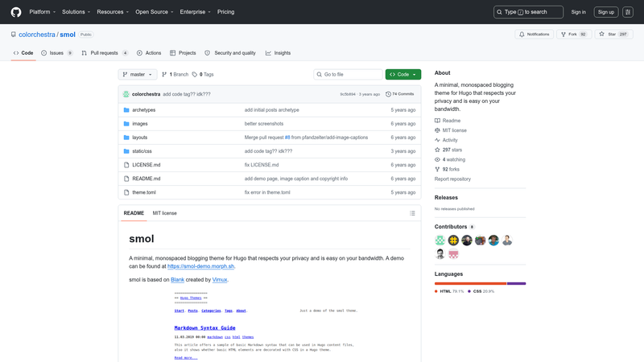The width and height of the screenshot is (644, 362).
Task: Open the Open Source menu
Action: 155,12
